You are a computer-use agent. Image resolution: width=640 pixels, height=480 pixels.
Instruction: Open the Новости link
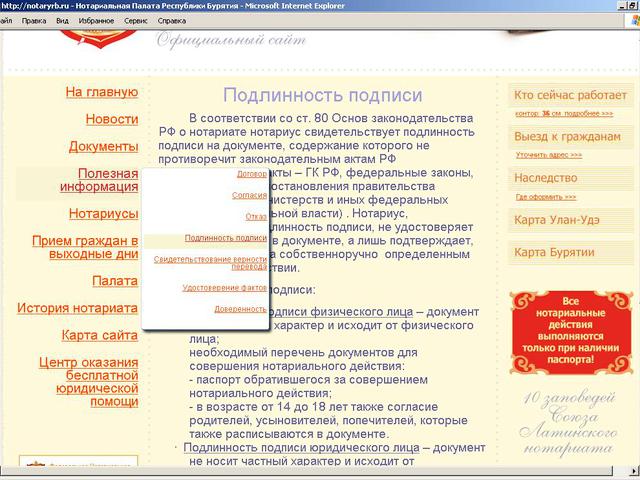[112, 119]
